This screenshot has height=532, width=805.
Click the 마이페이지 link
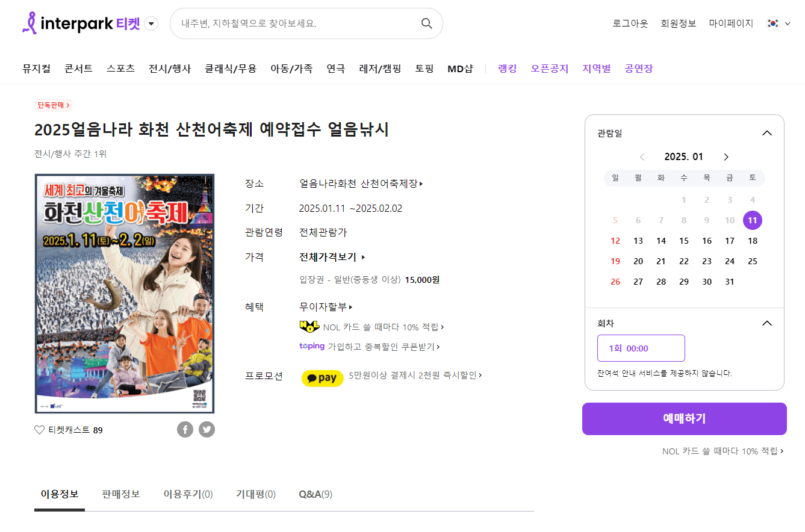click(x=730, y=23)
